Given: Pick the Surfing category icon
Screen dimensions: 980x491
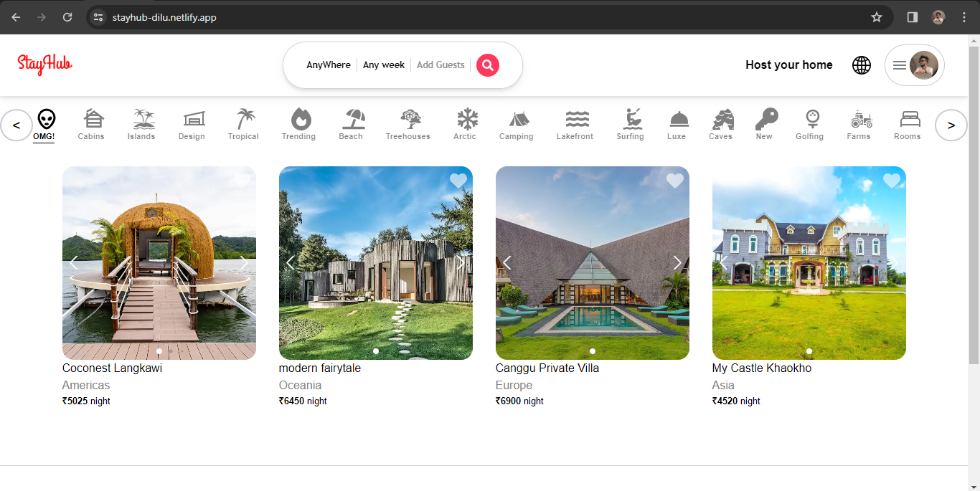Looking at the screenshot, I should (630, 124).
